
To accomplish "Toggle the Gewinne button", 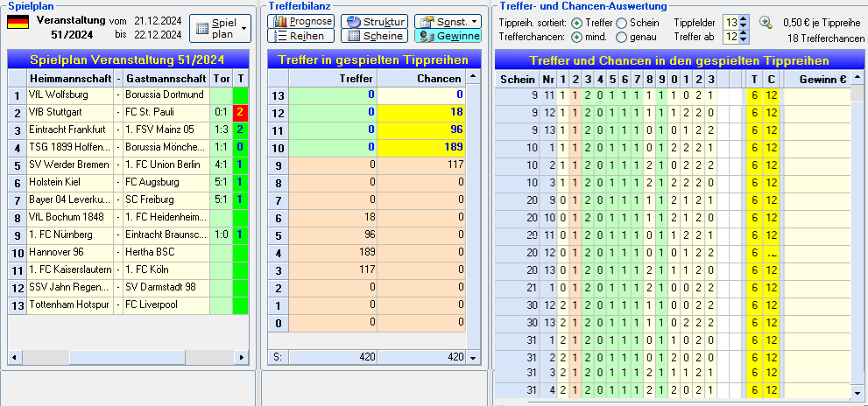I will [448, 36].
